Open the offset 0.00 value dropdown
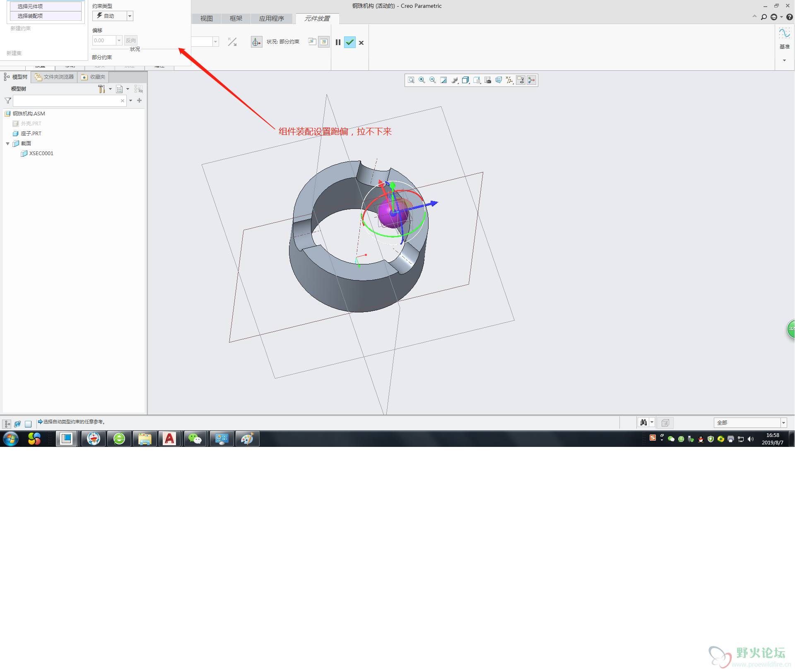Screen dimensions: 795x672 click(x=119, y=41)
